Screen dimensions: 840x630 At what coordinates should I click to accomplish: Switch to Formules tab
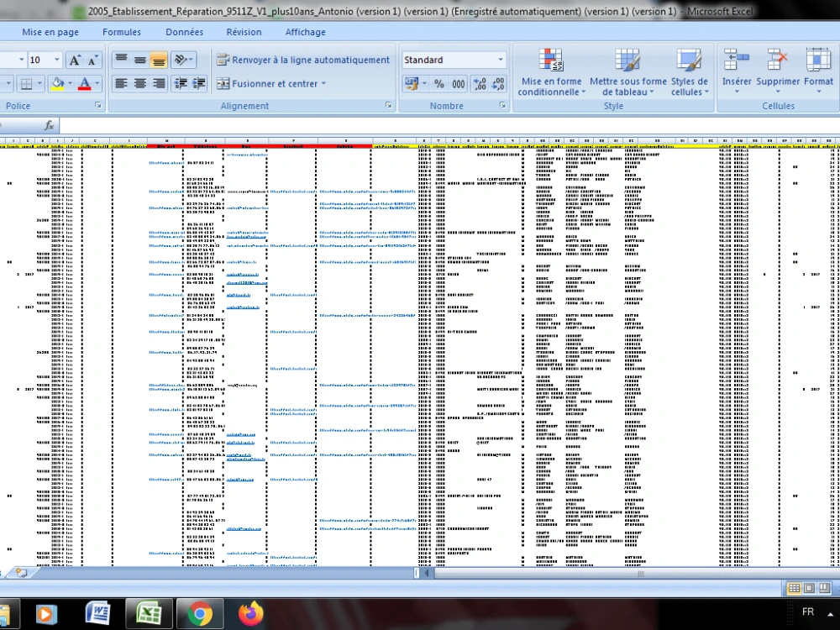pos(122,32)
